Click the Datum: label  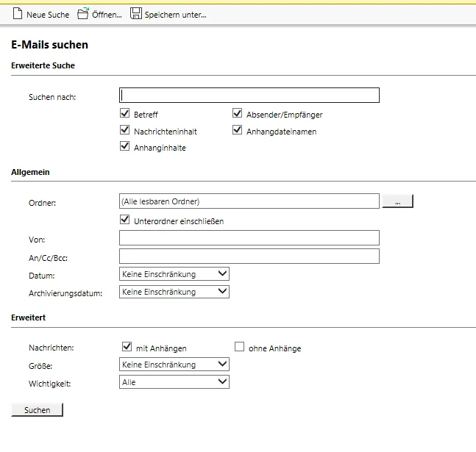point(42,276)
